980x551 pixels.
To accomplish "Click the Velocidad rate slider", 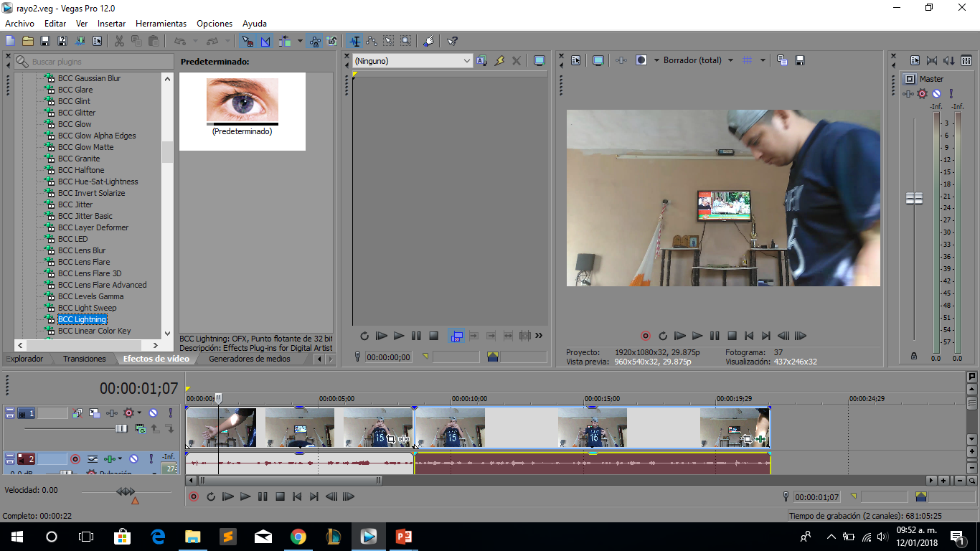I will pos(126,491).
